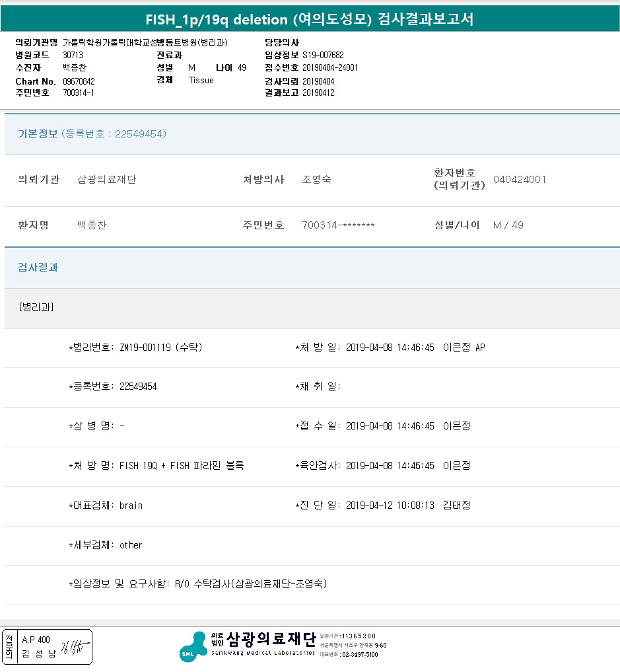Select the 처방의사 name field

316,180
